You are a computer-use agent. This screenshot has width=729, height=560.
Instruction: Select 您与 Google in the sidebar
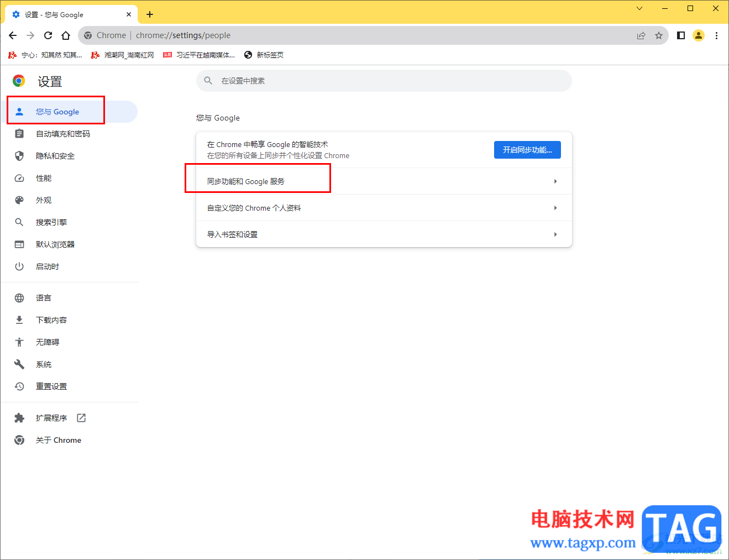(x=69, y=112)
